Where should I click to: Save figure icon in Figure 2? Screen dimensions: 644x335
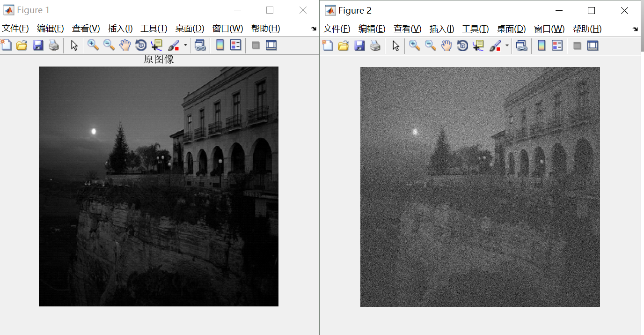[359, 46]
